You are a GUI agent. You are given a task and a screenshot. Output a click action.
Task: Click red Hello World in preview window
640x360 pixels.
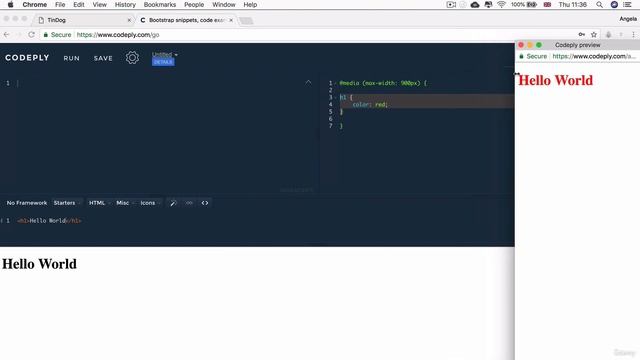point(556,80)
